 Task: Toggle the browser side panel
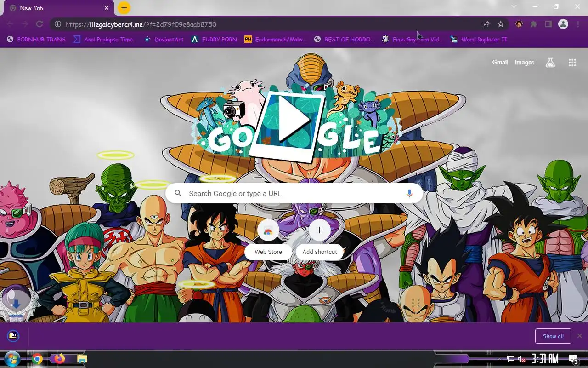[548, 24]
